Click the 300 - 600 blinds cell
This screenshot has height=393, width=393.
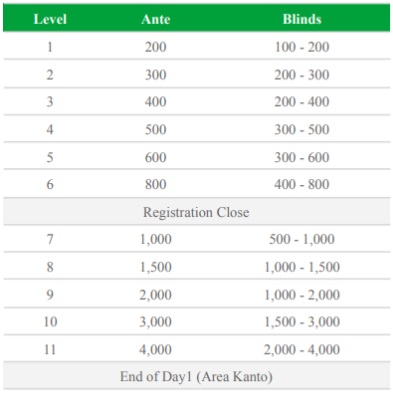coord(302,157)
